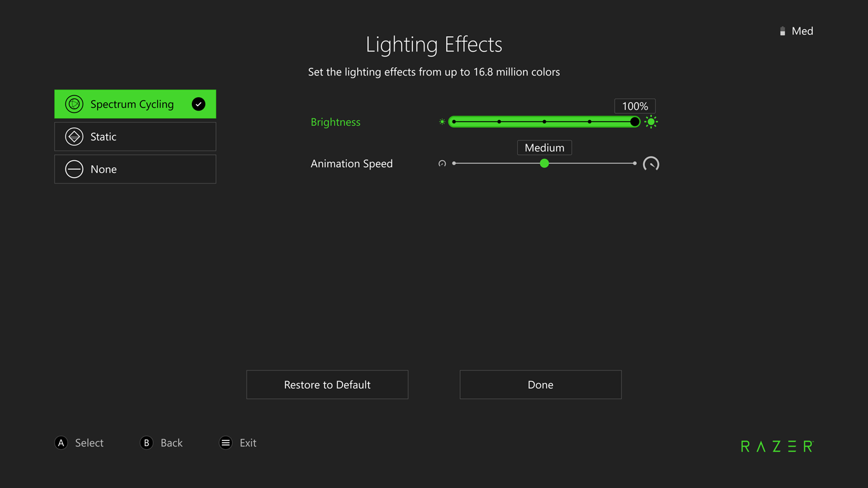Screen dimensions: 868x488
Task: Click the Static diamond icon
Action: (73, 136)
